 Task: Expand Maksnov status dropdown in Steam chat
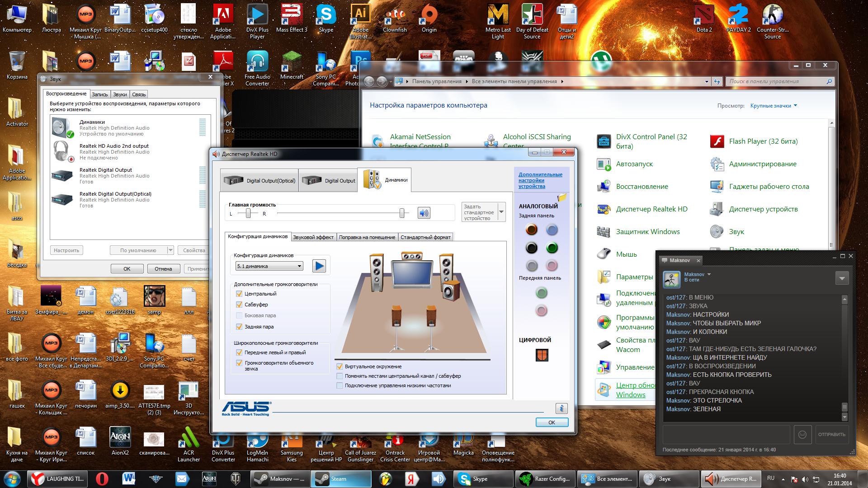pos(709,274)
